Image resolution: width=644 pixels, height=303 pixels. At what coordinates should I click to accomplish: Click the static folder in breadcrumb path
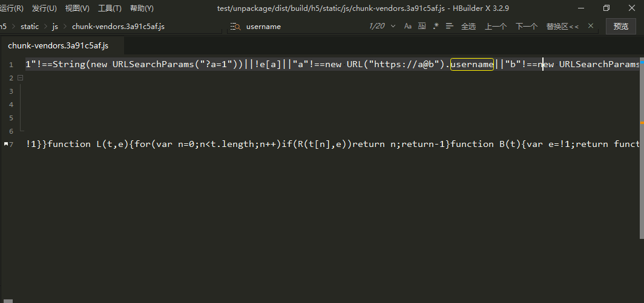click(30, 27)
